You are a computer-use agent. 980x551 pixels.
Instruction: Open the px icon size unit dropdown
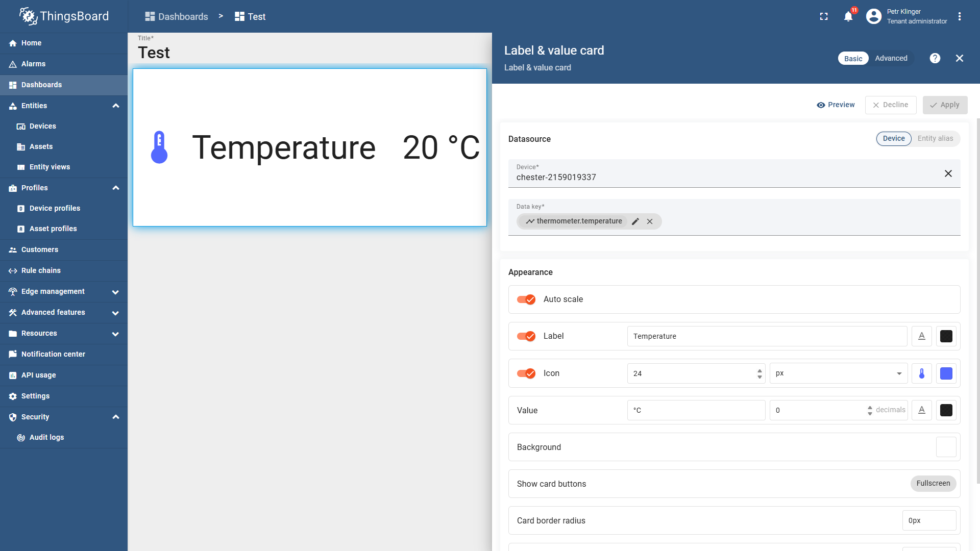[x=839, y=373]
